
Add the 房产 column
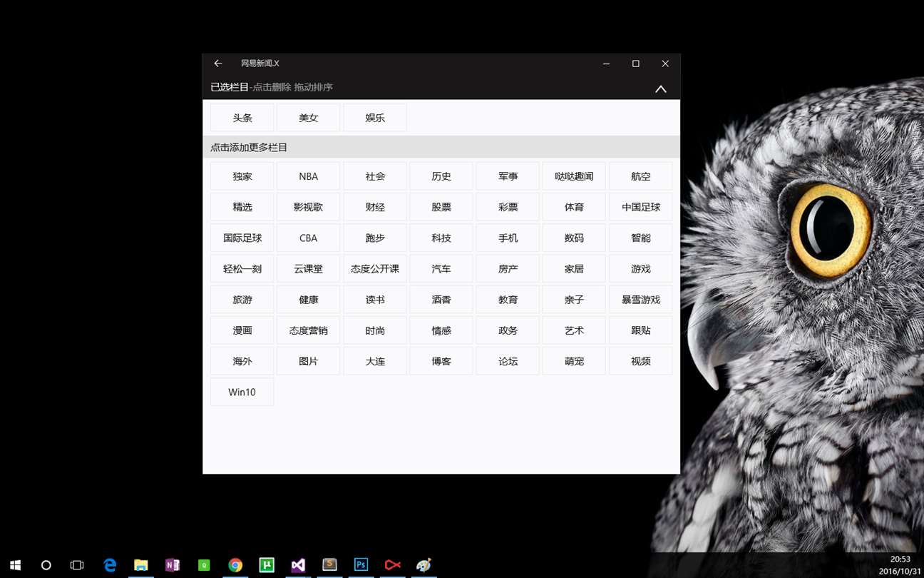point(508,269)
